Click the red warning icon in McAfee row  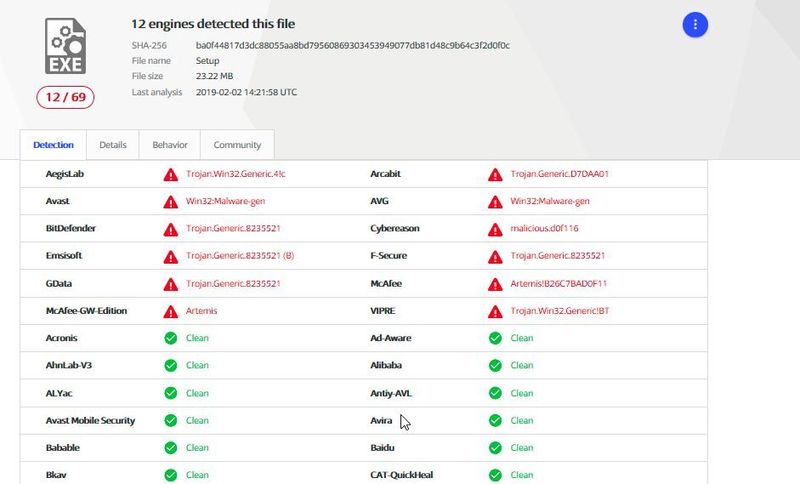495,284
